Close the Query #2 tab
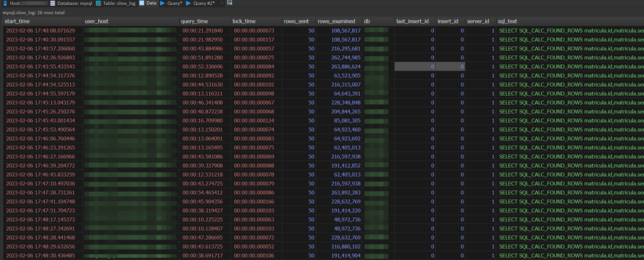Screen dimensions: 644x260 pyautogui.click(x=221, y=3)
